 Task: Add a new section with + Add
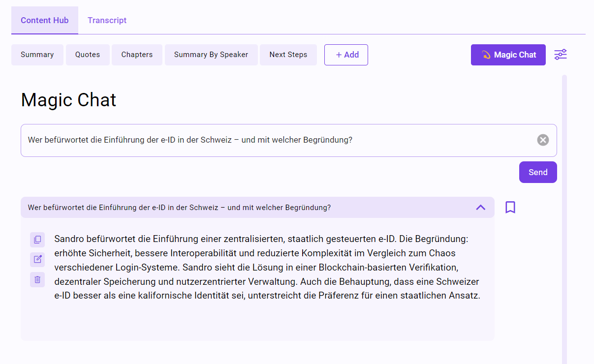[x=346, y=55]
